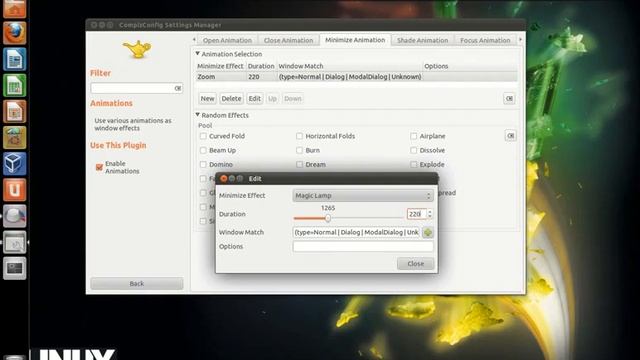Check the Horizontal Folds effect
Screen dimensions: 640x360
tap(299, 136)
